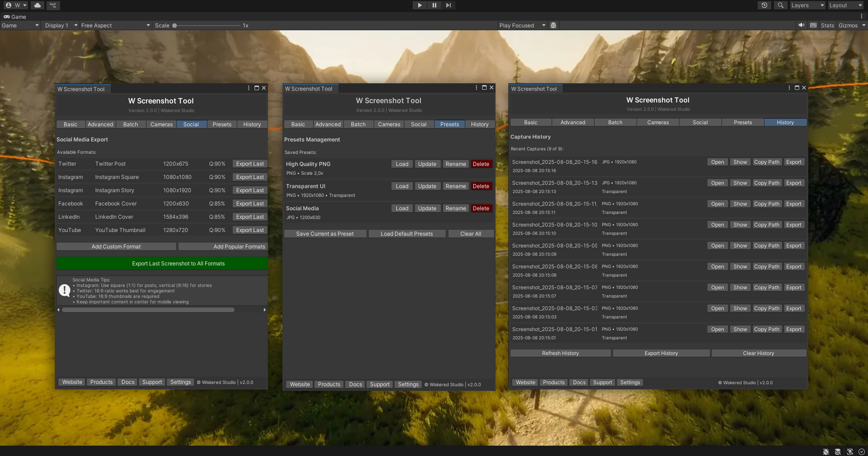Toggle the Stats overlay
The width and height of the screenshot is (868, 456).
(x=827, y=25)
